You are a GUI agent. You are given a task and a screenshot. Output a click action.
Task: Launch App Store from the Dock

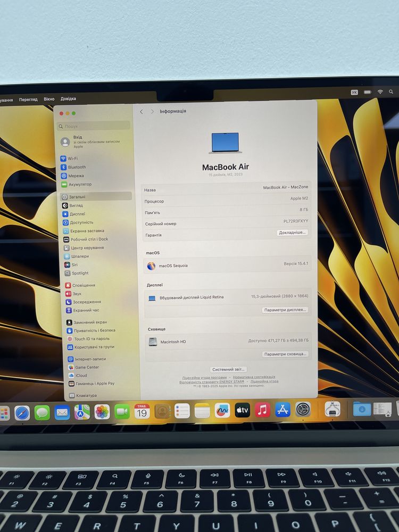pos(282,410)
